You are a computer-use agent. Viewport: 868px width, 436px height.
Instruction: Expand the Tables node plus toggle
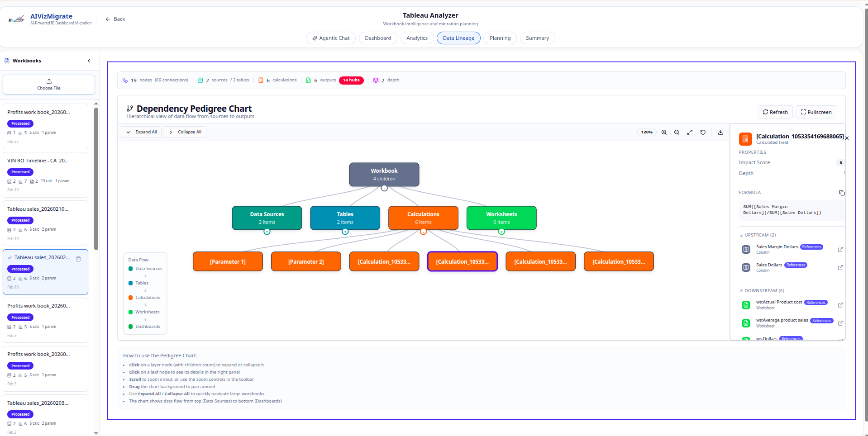[x=345, y=232]
